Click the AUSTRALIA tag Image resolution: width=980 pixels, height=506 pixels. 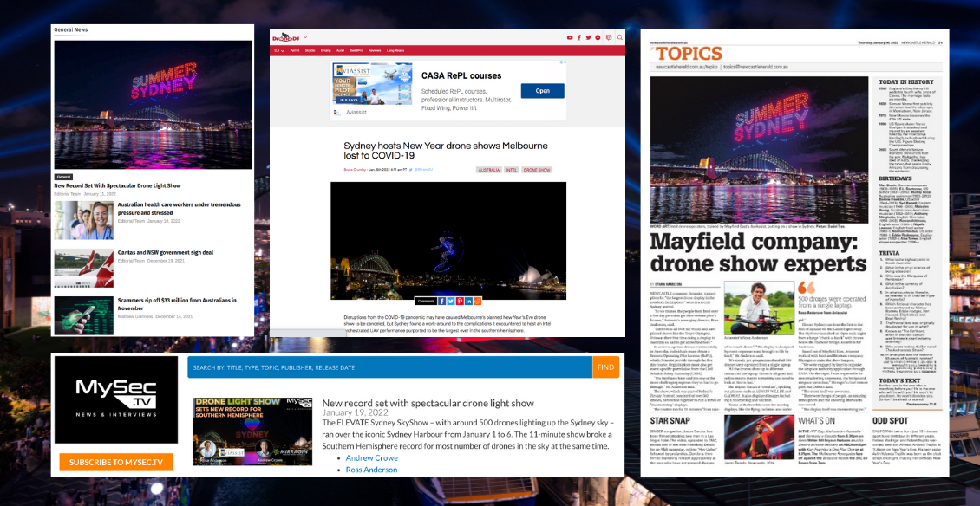489,169
